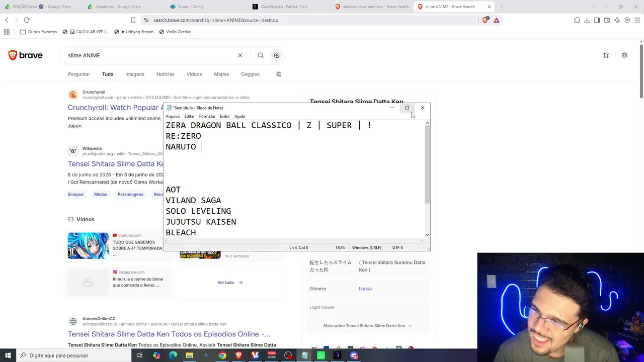Click the browser address bar URL
Screen dimensions: 644x362
[216, 20]
